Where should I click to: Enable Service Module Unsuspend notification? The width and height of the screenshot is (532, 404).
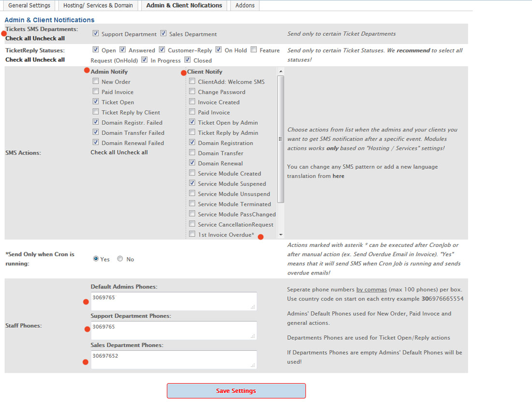click(x=192, y=193)
